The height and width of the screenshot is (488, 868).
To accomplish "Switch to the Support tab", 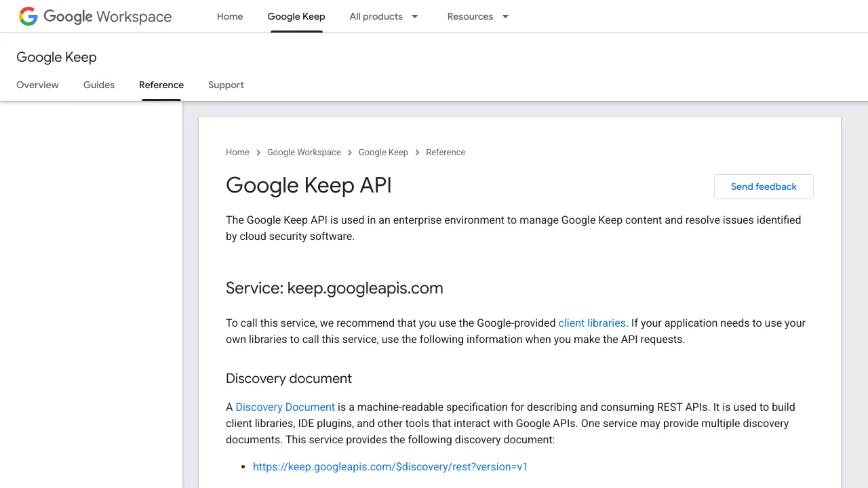I will [x=226, y=85].
